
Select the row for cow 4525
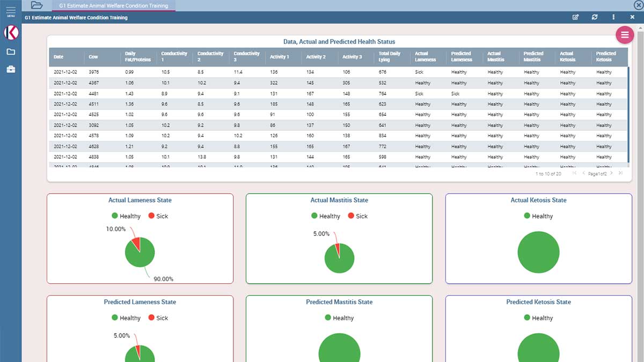(x=338, y=115)
